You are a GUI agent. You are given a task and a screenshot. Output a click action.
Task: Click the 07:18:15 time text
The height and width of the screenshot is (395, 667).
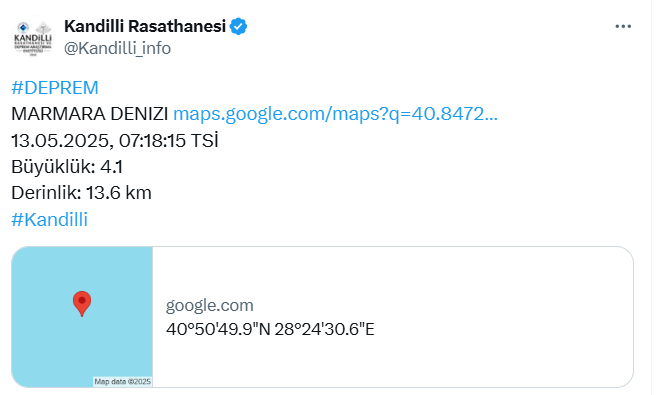(152, 141)
